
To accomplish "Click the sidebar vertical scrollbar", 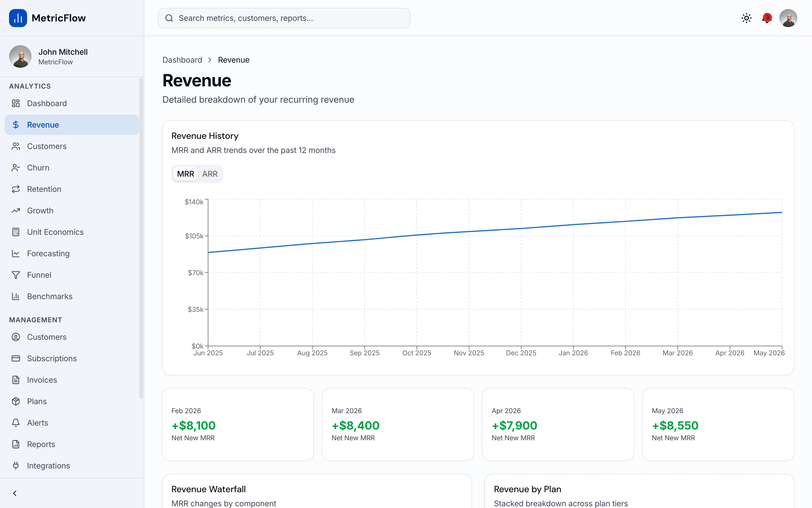I will [x=141, y=238].
